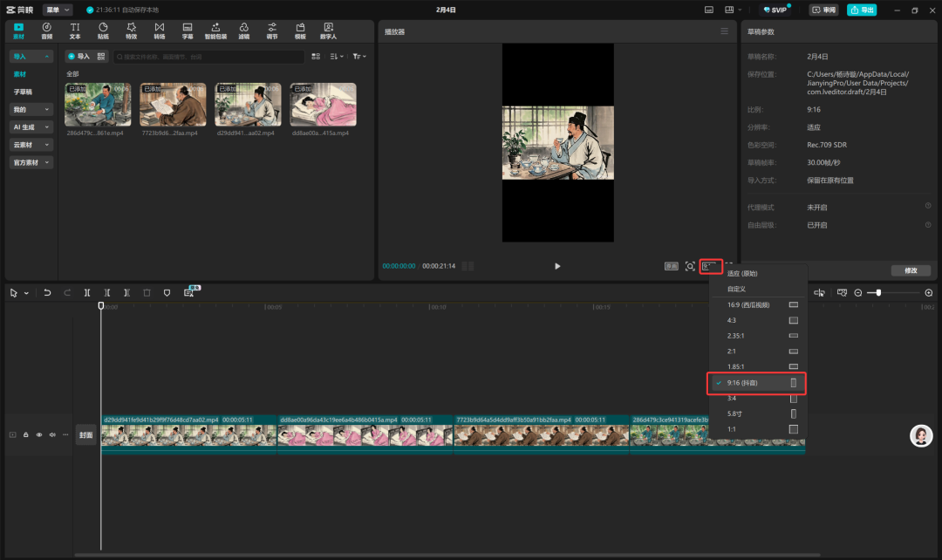Open the 滤镜 (filters) panel

(243, 31)
